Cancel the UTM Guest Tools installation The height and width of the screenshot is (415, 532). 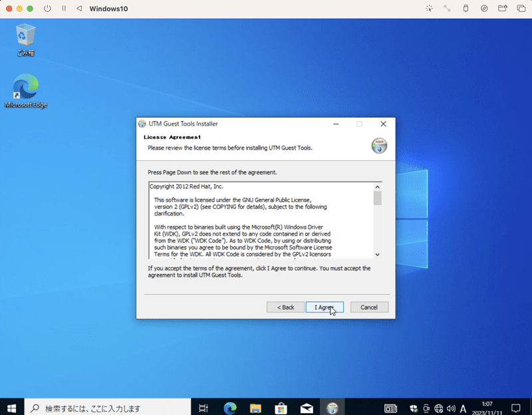[369, 307]
